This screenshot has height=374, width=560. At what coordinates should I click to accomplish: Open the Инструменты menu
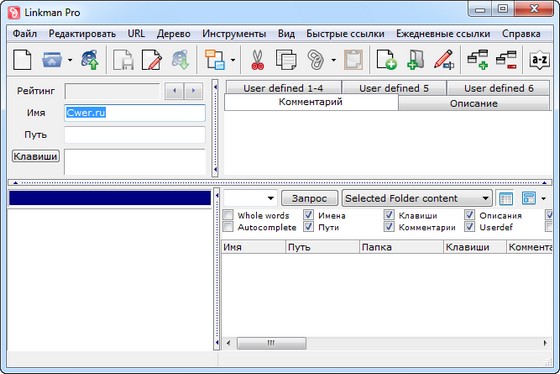point(234,34)
